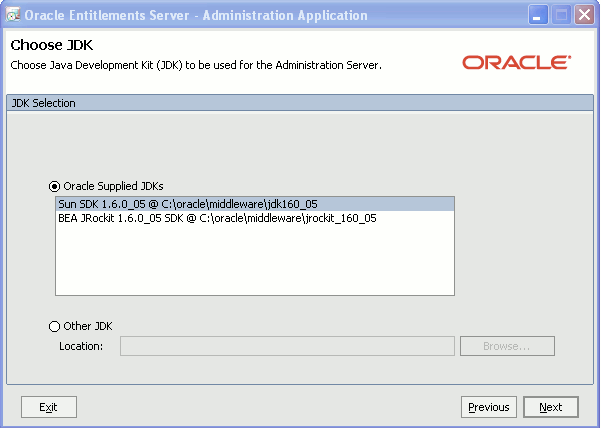Screen dimensions: 601x428
Task: Close the Administration Application window
Action: (x=584, y=15)
